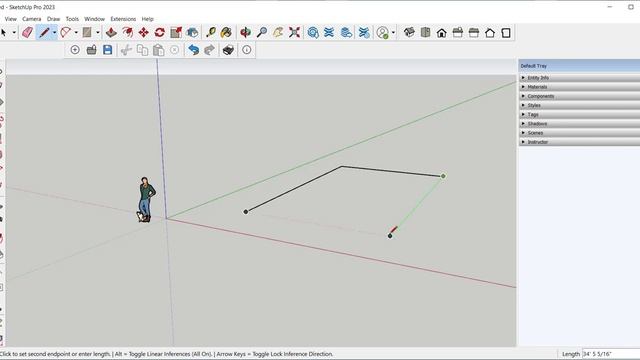Click the Length measurement input box
Screen dimensions: 640x360
pyautogui.click(x=611, y=354)
